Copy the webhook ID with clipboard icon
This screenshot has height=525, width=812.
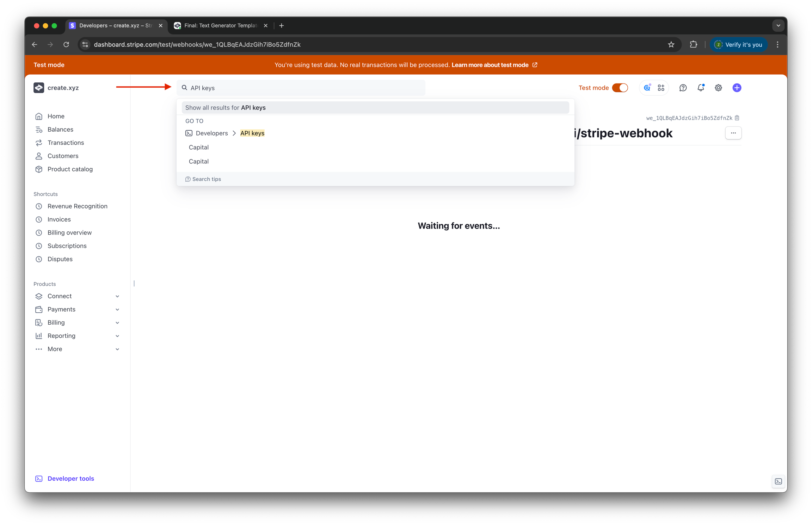(x=737, y=118)
